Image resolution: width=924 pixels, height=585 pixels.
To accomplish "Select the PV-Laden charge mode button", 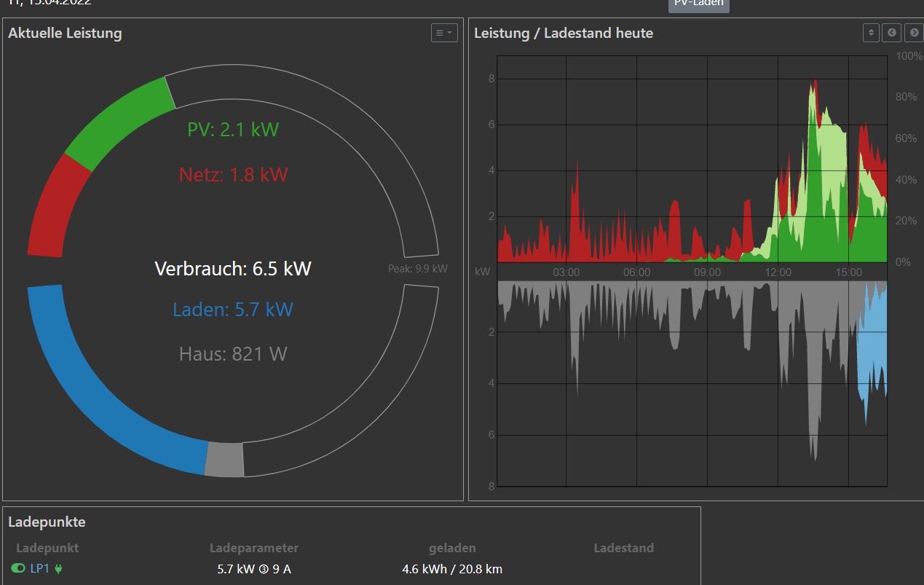I will tap(698, 4).
